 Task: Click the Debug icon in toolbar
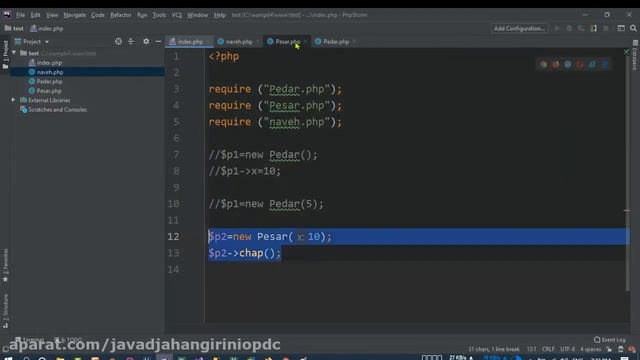click(x=569, y=29)
